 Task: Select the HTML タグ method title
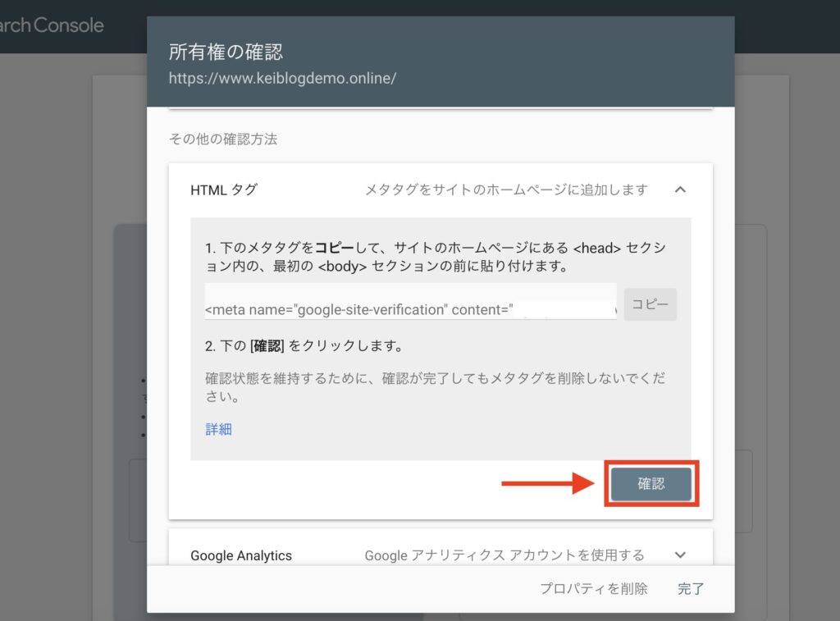click(x=224, y=189)
